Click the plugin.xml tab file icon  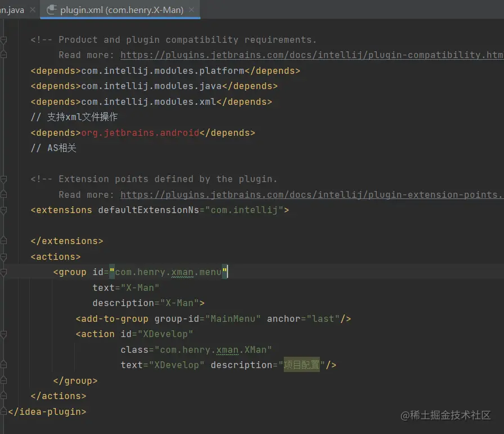[51, 10]
